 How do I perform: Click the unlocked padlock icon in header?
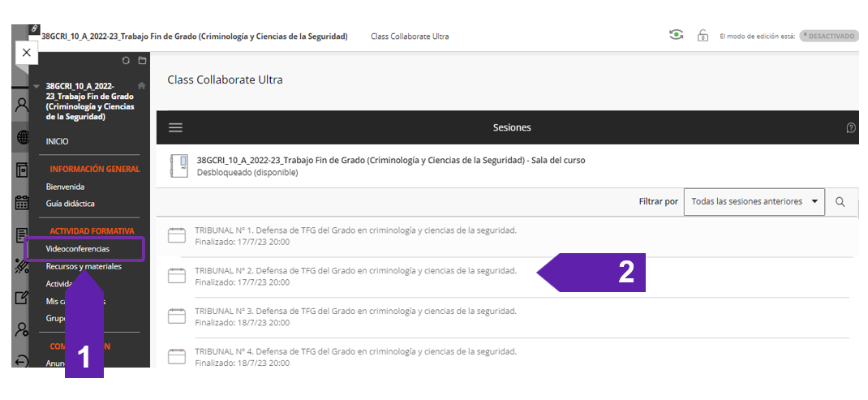point(703,36)
